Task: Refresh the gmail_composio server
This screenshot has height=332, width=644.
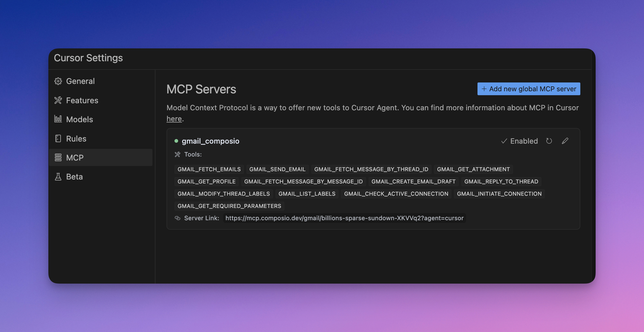Action: pyautogui.click(x=549, y=141)
